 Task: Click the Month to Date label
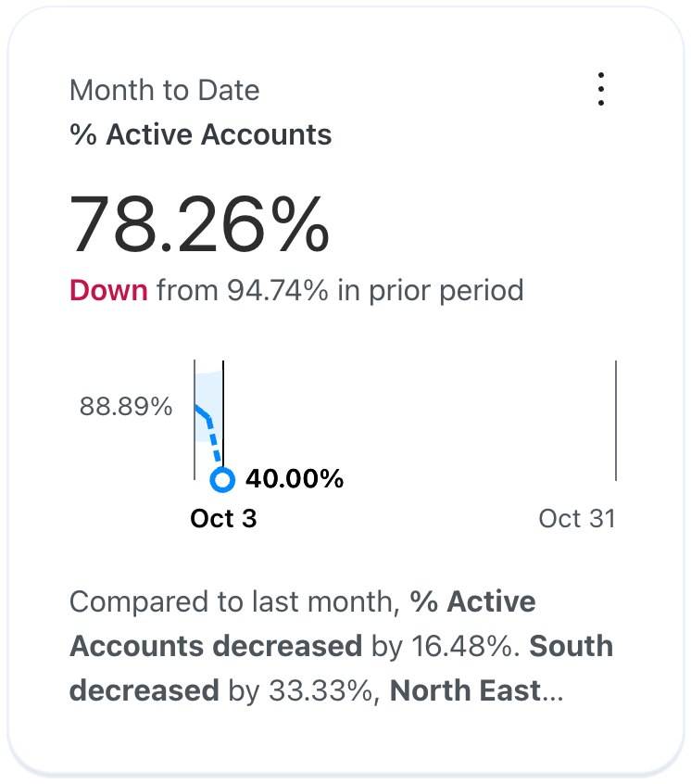click(164, 91)
